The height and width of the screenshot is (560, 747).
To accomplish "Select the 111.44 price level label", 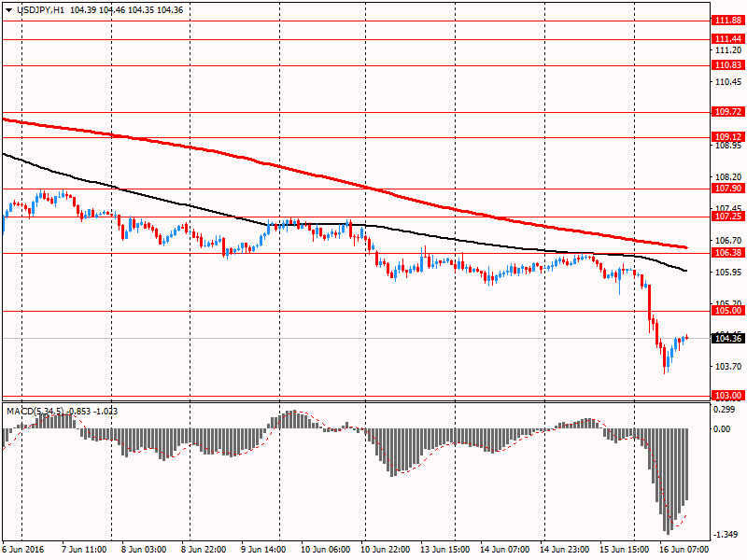I will 728,39.
